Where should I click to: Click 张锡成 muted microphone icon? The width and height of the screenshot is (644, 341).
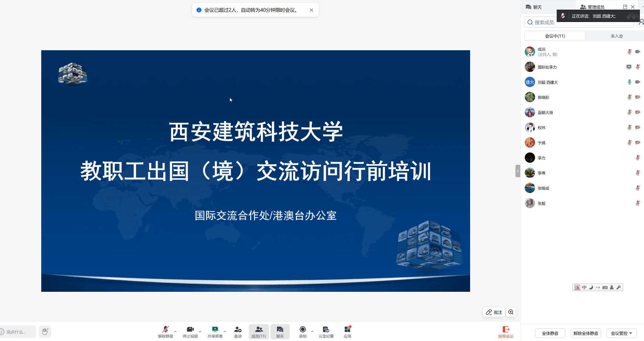637,188
